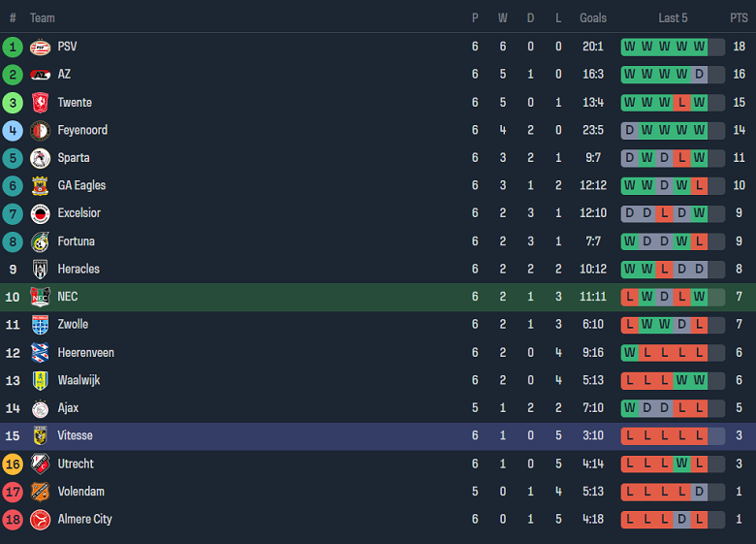Click the Vitesse team badge icon
Image resolution: width=756 pixels, height=544 pixels.
(40, 436)
